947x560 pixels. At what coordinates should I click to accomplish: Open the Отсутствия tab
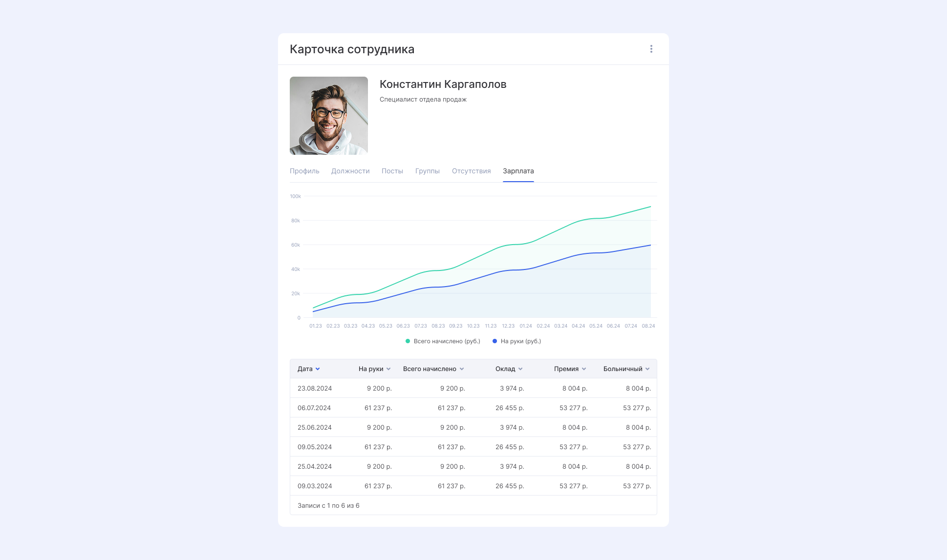point(471,171)
